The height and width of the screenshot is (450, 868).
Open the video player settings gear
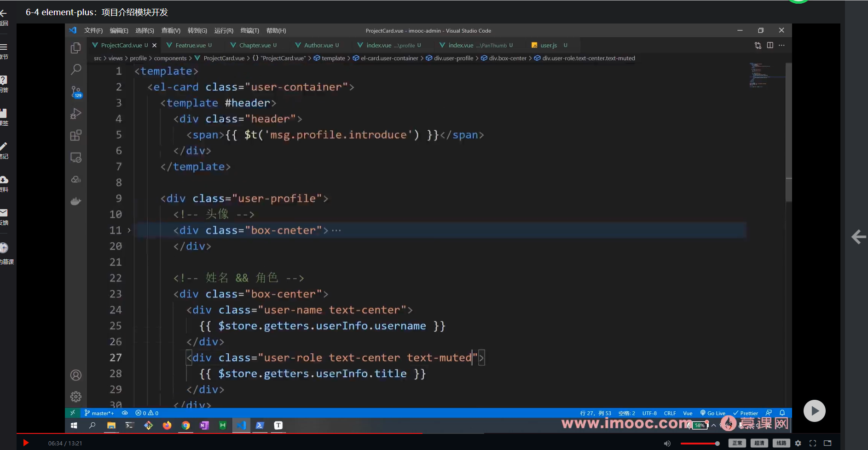(798, 443)
